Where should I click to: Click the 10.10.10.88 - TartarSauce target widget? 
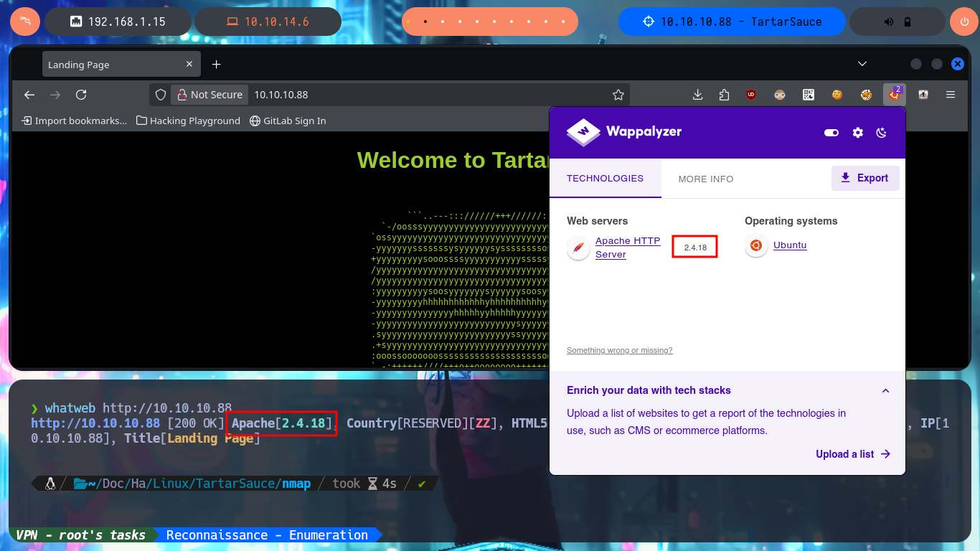pos(732,22)
